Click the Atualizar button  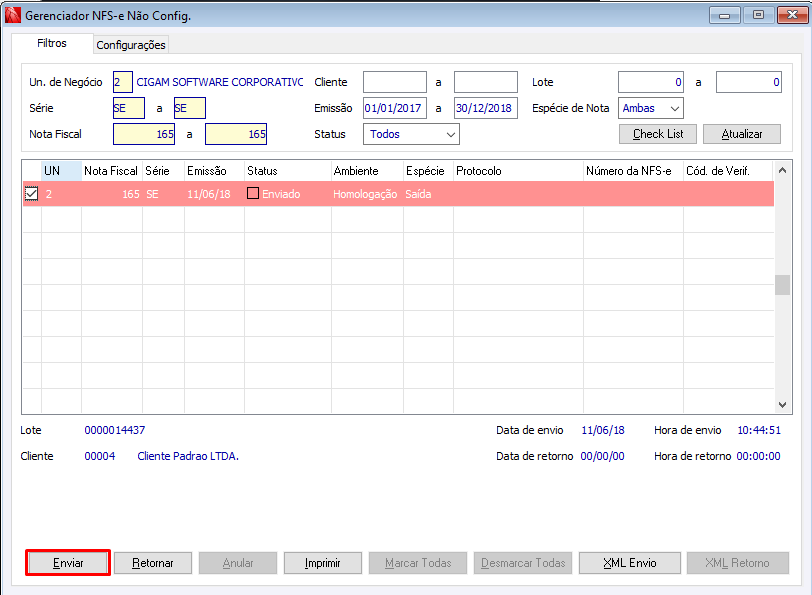[742, 134]
